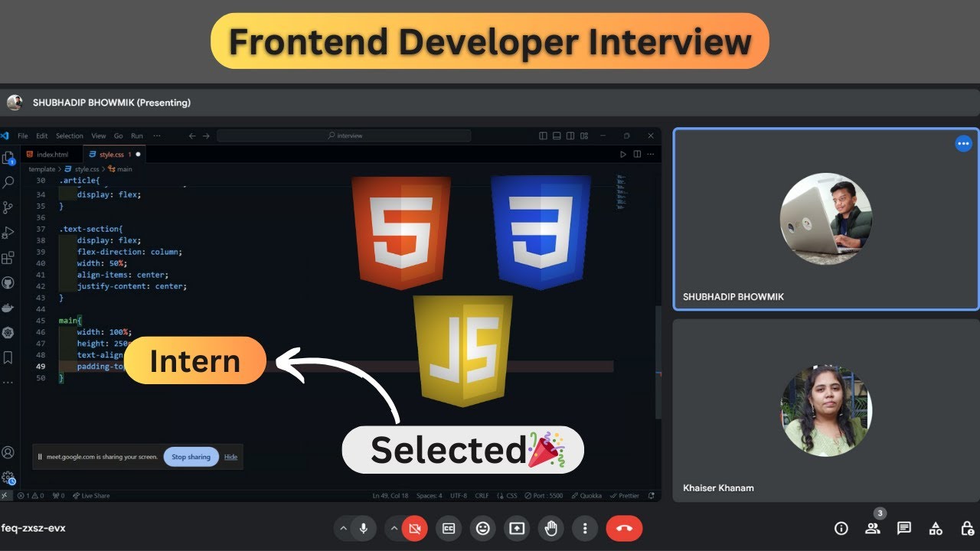Open the Manage gear icon in VS Code

point(8,478)
